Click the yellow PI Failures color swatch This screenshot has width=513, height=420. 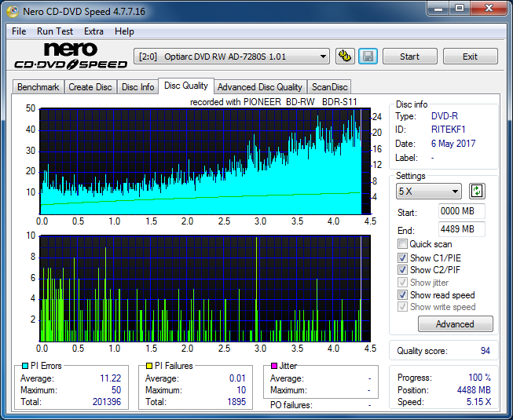[x=148, y=366]
